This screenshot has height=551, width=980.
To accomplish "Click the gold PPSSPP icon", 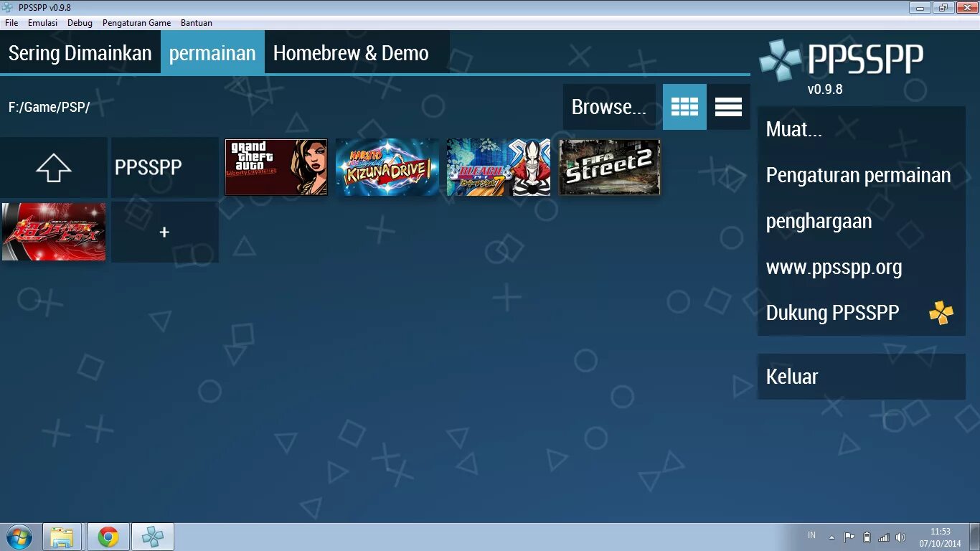I will (x=941, y=313).
